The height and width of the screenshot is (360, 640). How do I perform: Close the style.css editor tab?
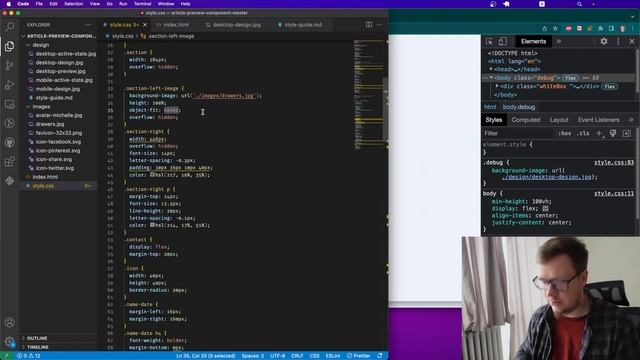[x=145, y=25]
